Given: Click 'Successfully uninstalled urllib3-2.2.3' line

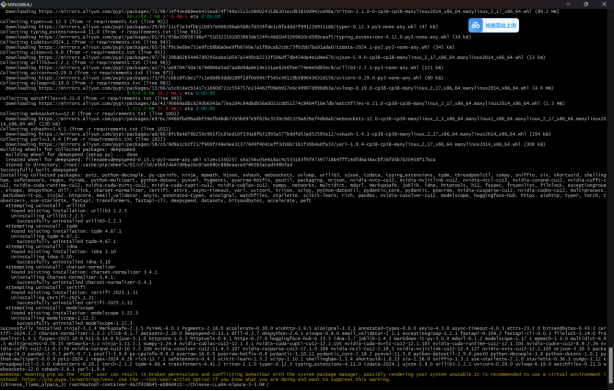Looking at the screenshot, I should click(x=69, y=221).
